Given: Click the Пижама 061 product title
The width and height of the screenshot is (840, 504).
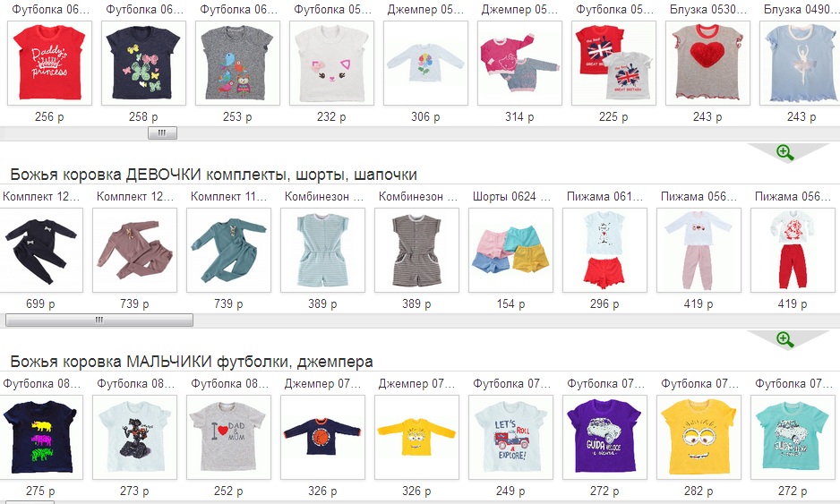Looking at the screenshot, I should 604,197.
